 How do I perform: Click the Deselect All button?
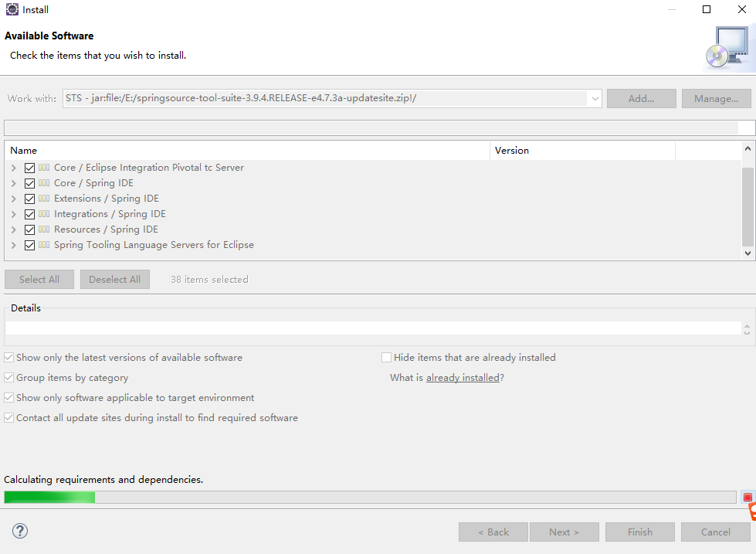pyautogui.click(x=115, y=280)
